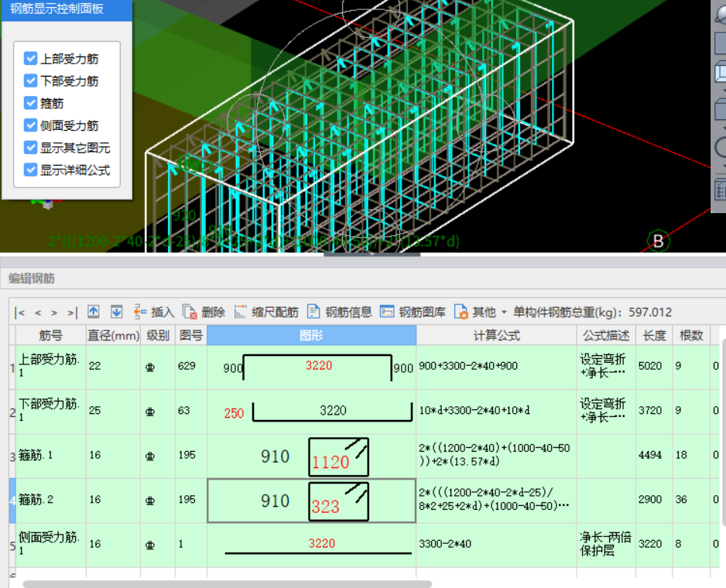Viewport: 726px width, 588px height.
Task: Click 公式描述 净长-两倍保护层 cell
Action: pyautogui.click(x=606, y=544)
